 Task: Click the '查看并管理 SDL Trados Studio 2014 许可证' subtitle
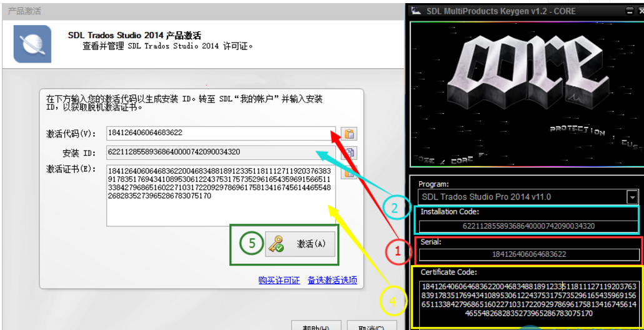tap(167, 46)
